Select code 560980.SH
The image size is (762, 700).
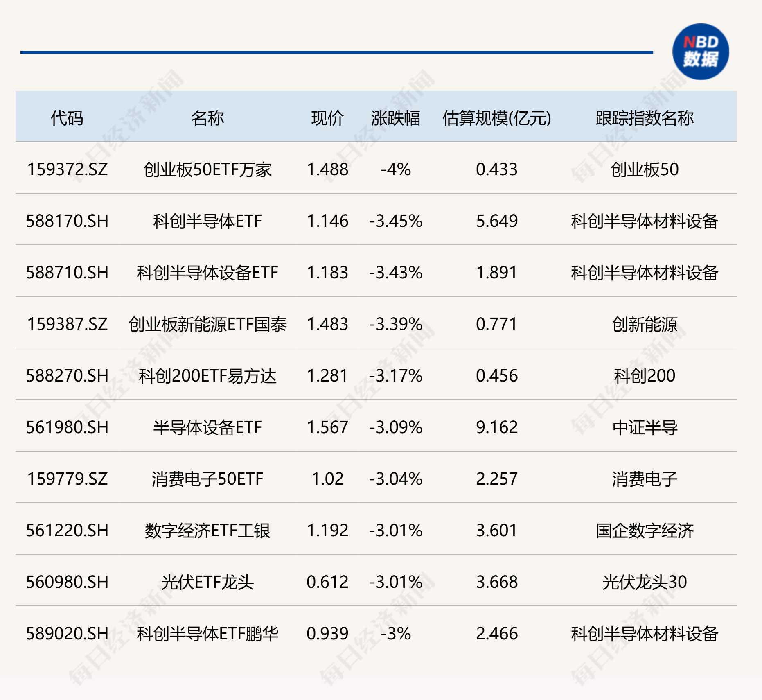point(68,582)
